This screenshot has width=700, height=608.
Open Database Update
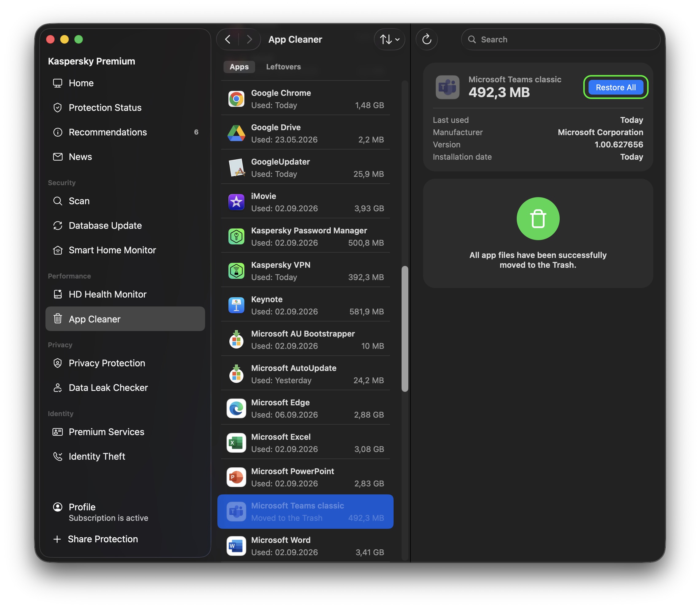[125, 226]
